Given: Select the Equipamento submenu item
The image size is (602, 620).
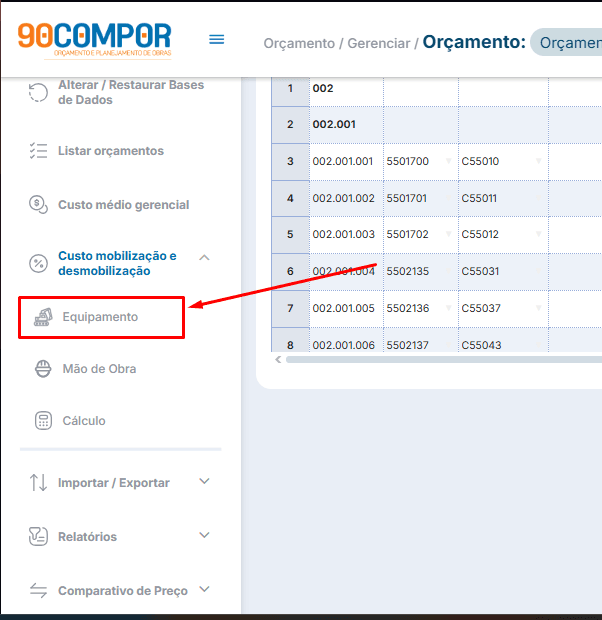Looking at the screenshot, I should [x=101, y=317].
